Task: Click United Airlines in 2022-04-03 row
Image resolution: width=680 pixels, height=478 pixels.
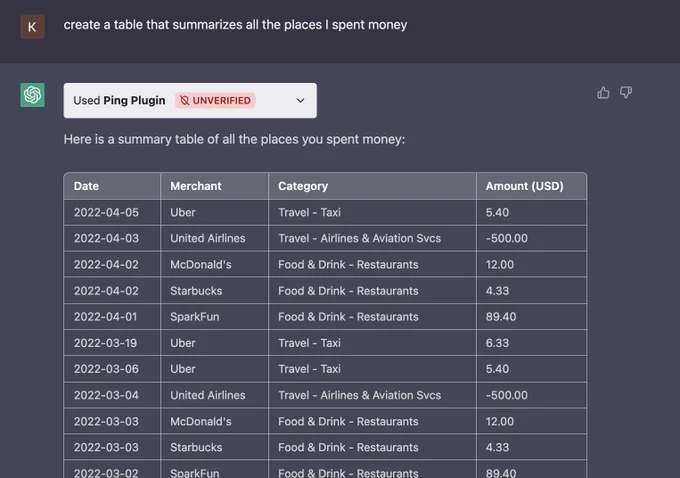Action: coord(208,239)
